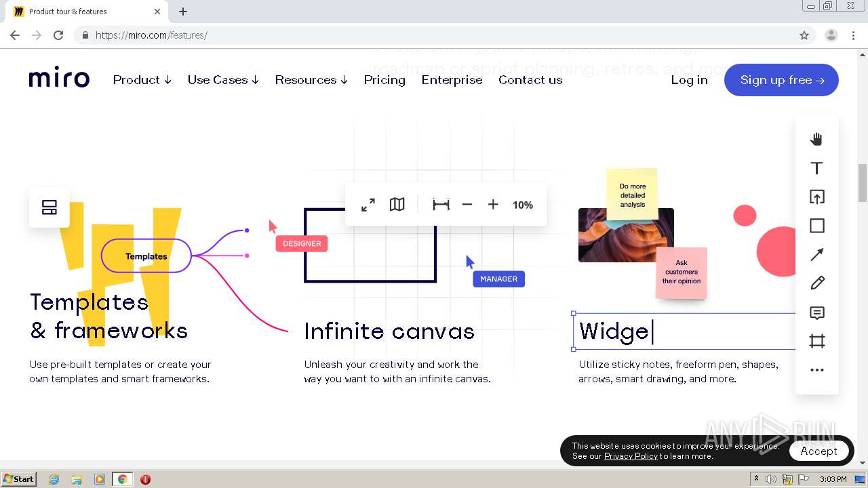Click the DESIGNER cursor label
The width and height of the screenshot is (868, 488).
(x=302, y=244)
